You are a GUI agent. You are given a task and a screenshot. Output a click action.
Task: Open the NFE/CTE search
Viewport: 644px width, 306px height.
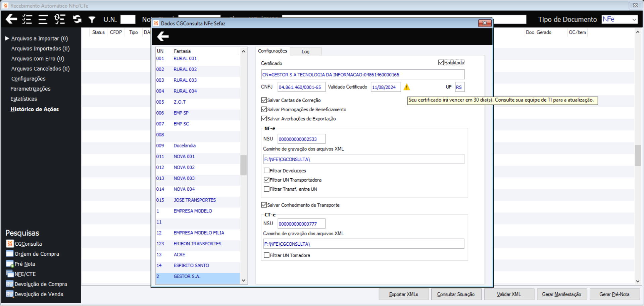coord(21,274)
